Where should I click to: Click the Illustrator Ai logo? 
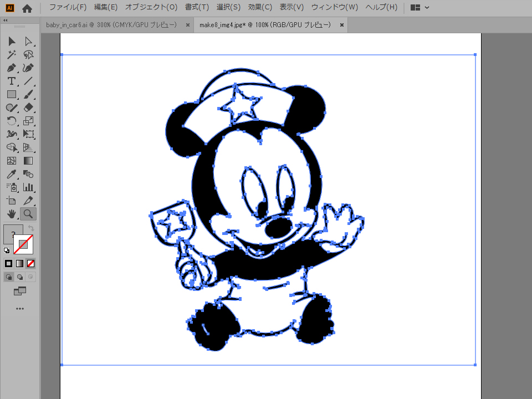[x=10, y=8]
